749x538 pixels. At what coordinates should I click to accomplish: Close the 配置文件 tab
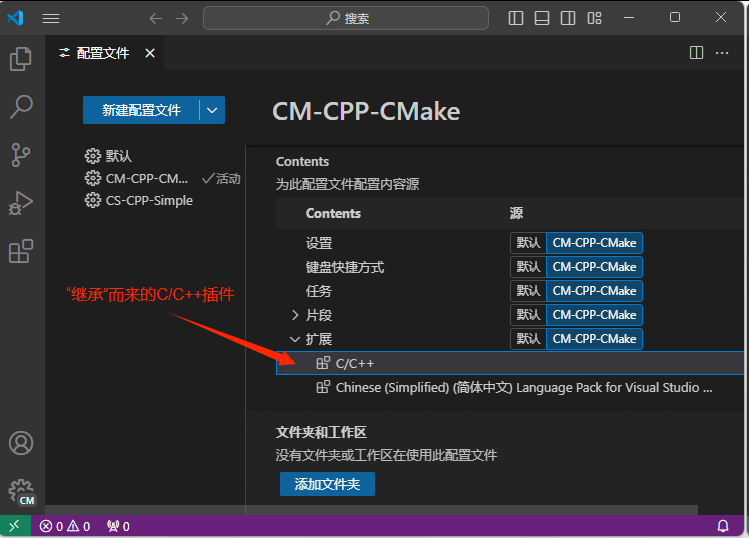(x=150, y=53)
